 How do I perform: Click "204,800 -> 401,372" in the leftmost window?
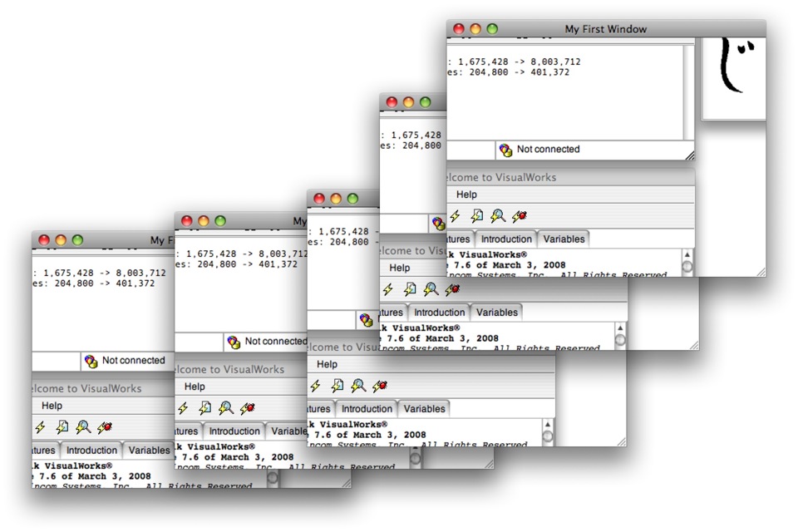coord(105,283)
